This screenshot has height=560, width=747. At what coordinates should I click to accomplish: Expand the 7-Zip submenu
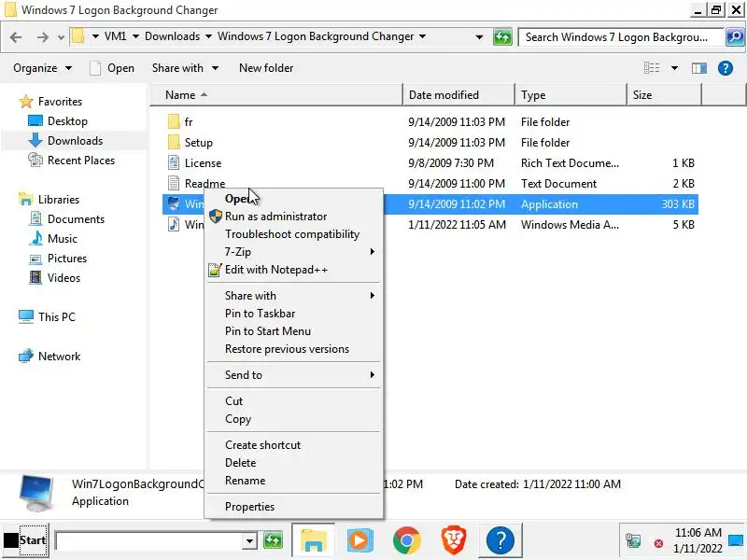pyautogui.click(x=293, y=251)
